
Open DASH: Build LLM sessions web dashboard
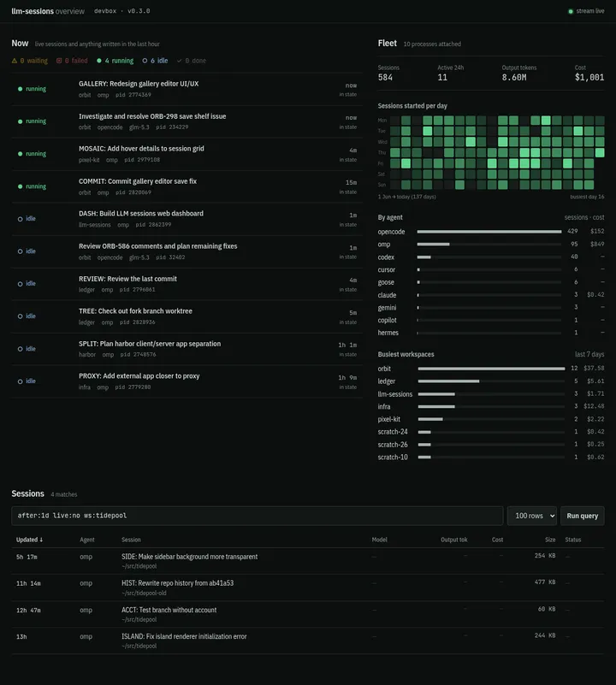tap(187, 219)
